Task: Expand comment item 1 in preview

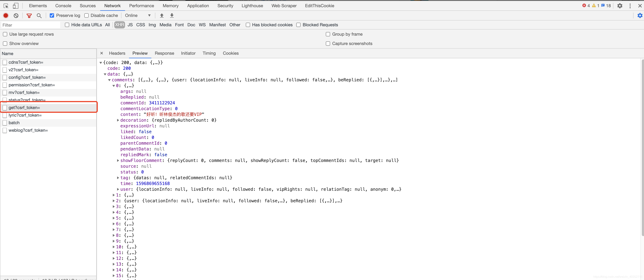Action: coord(114,195)
